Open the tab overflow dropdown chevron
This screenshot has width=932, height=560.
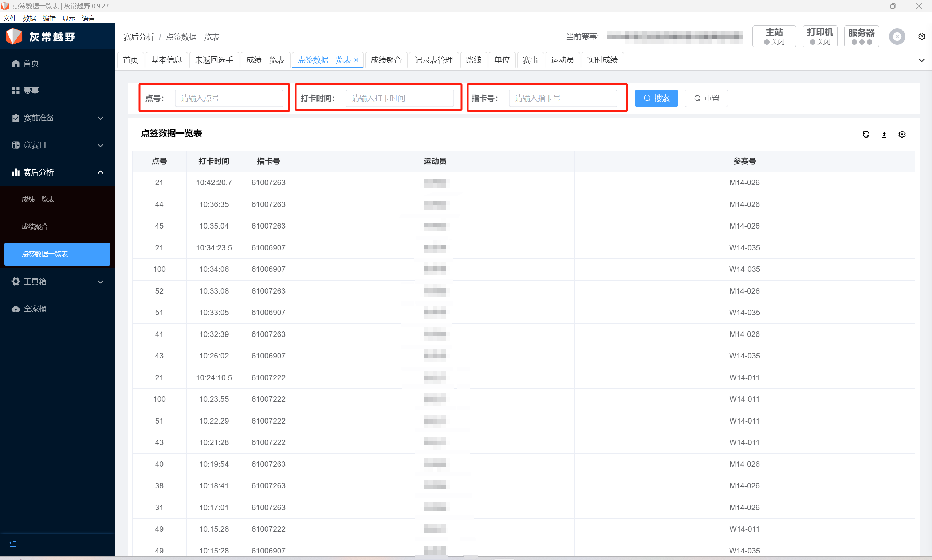[921, 60]
